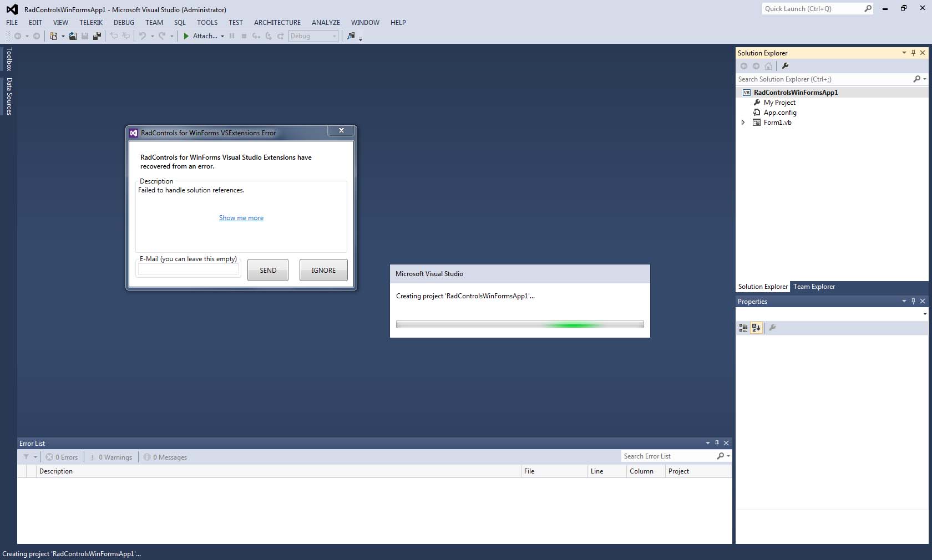Open the Undo history dropdown arrow
The image size is (932, 560).
click(152, 36)
